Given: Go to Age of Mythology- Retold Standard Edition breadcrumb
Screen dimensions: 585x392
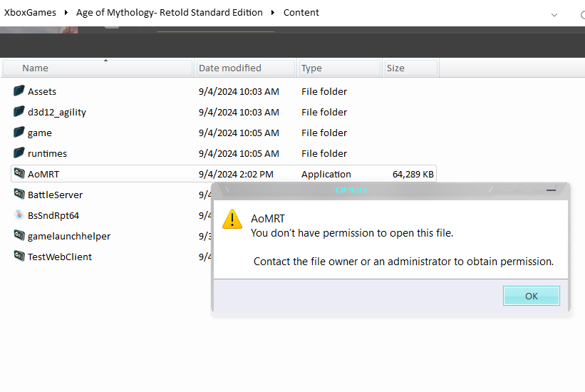Looking at the screenshot, I should (170, 13).
